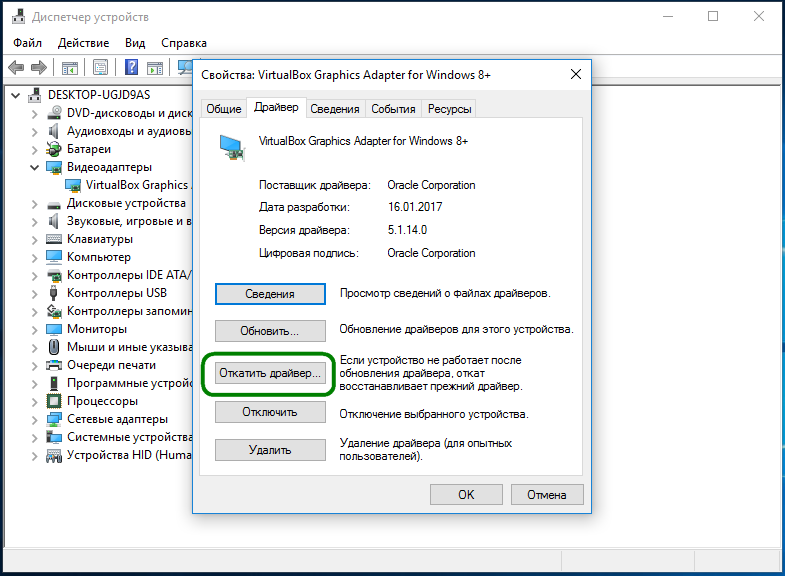Open the Вид menu

tap(135, 43)
